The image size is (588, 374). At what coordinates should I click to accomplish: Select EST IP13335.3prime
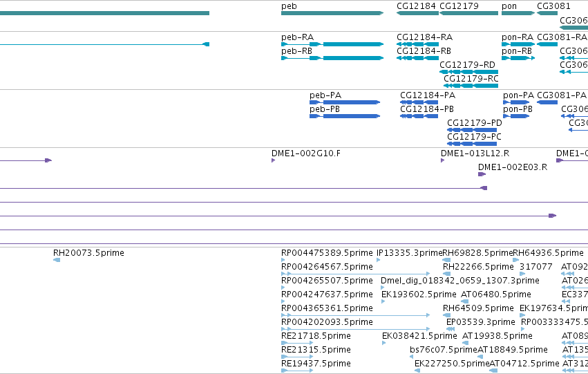click(x=379, y=260)
